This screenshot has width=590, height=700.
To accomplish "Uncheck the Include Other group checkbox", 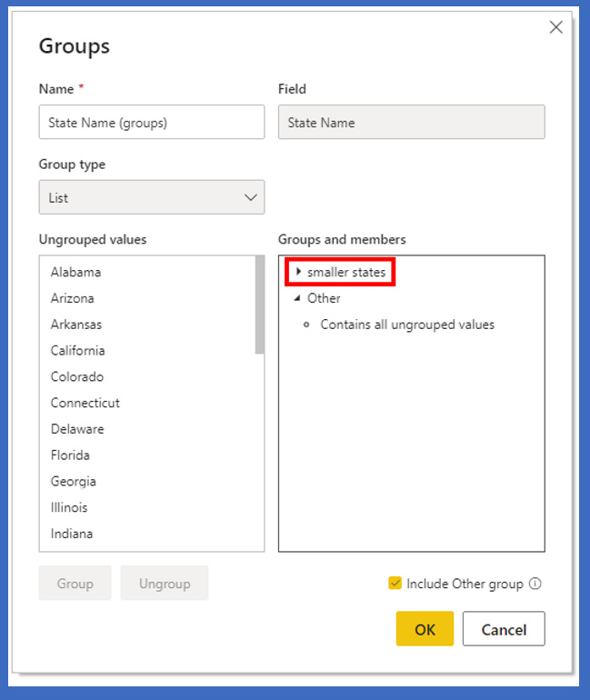I will coord(395,584).
